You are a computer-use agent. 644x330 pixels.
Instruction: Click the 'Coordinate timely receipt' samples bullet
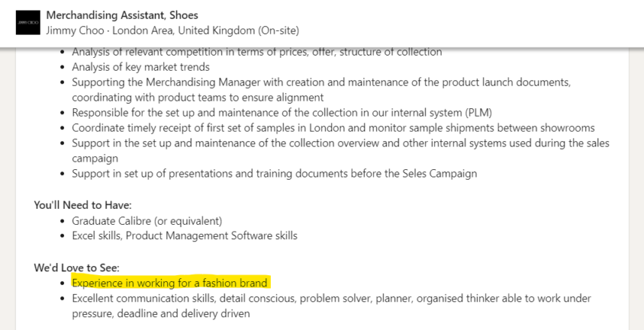[x=333, y=128]
